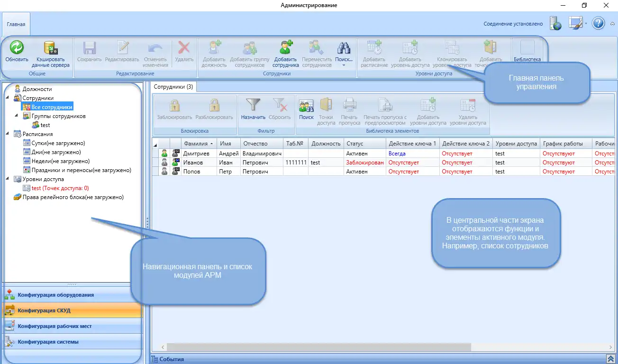The image size is (618, 364).
Task: Click the Поиск icon in Библиотека элементов
Action: point(306,106)
